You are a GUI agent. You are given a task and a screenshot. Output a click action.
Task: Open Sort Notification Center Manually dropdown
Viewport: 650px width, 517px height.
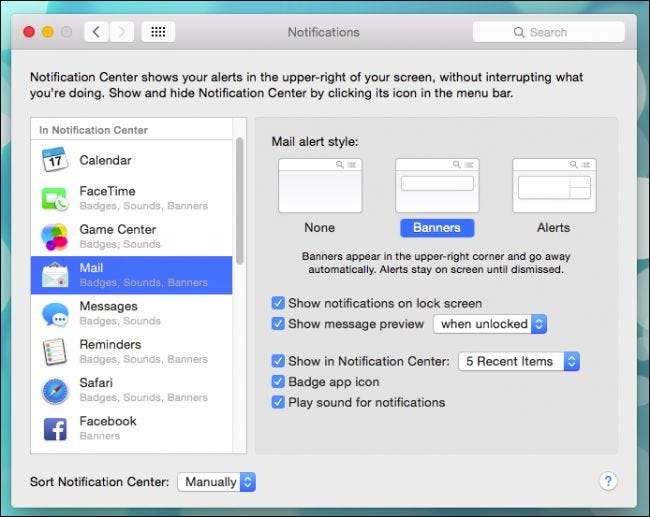click(x=217, y=482)
